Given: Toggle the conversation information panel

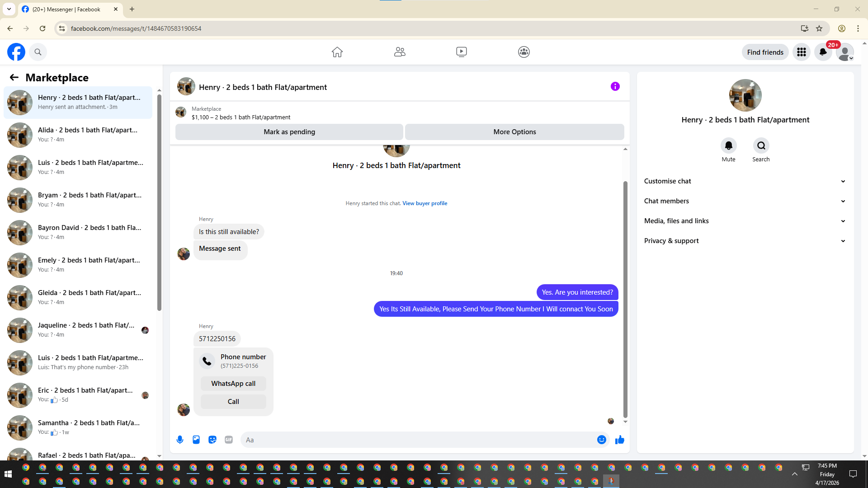Looking at the screenshot, I should click(615, 86).
